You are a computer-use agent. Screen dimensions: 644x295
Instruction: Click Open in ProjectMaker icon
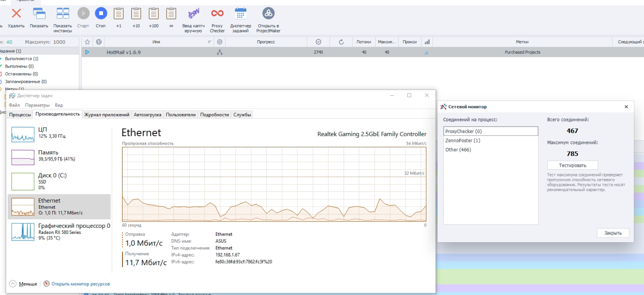pos(268,14)
